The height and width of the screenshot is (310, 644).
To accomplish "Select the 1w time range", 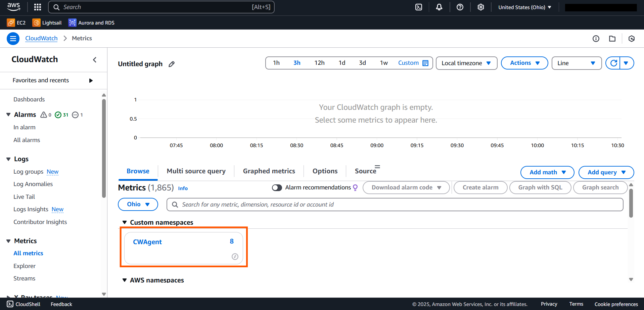I will [384, 63].
